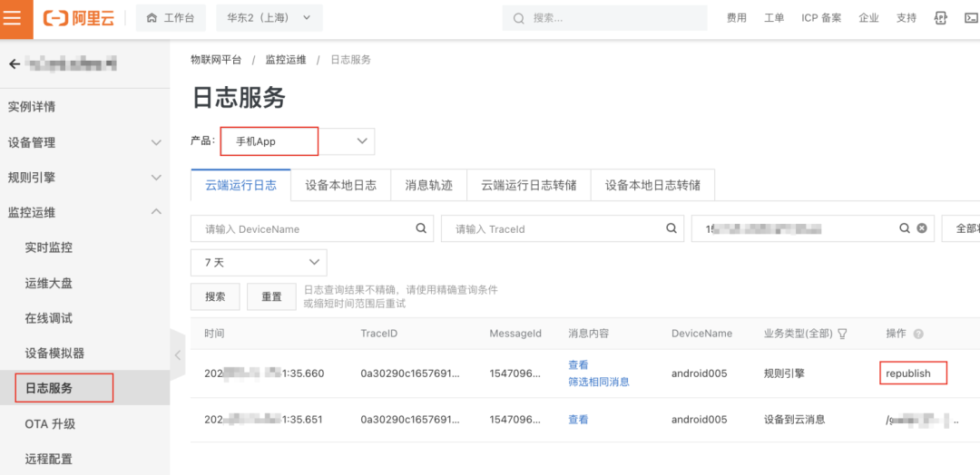Click android005 in the 规则引擎 row
Screen dimensions: 980x475
(699, 373)
